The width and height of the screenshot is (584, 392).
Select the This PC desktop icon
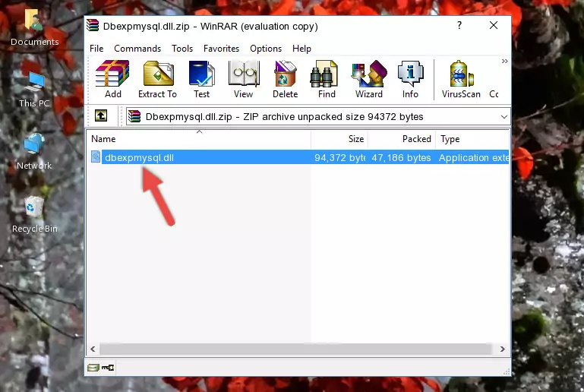pyautogui.click(x=34, y=90)
